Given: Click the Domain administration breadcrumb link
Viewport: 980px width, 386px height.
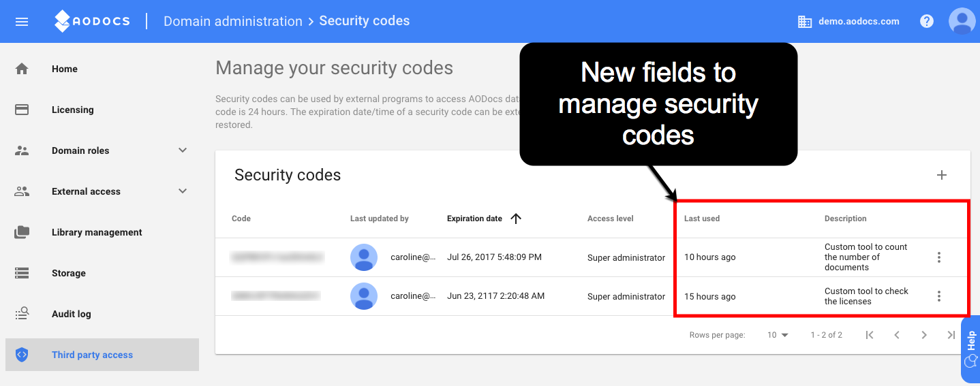Looking at the screenshot, I should coord(233,21).
